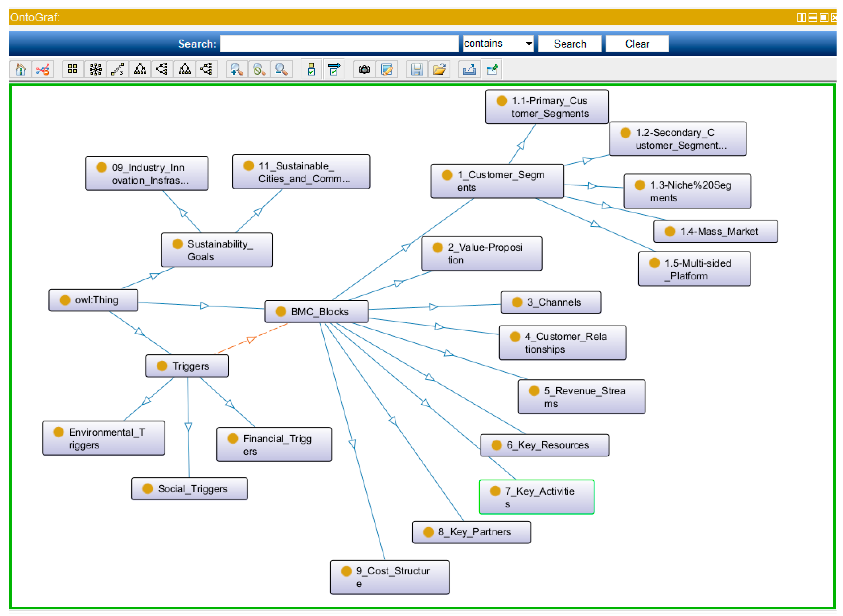Toggle arc type filter checkbox icon
The height and width of the screenshot is (616, 843).
click(x=334, y=69)
